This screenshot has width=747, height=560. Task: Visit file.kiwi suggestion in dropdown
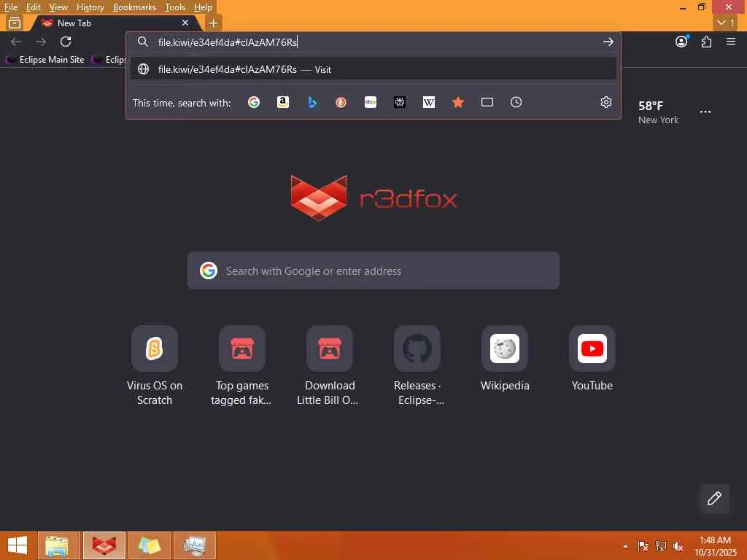click(373, 69)
